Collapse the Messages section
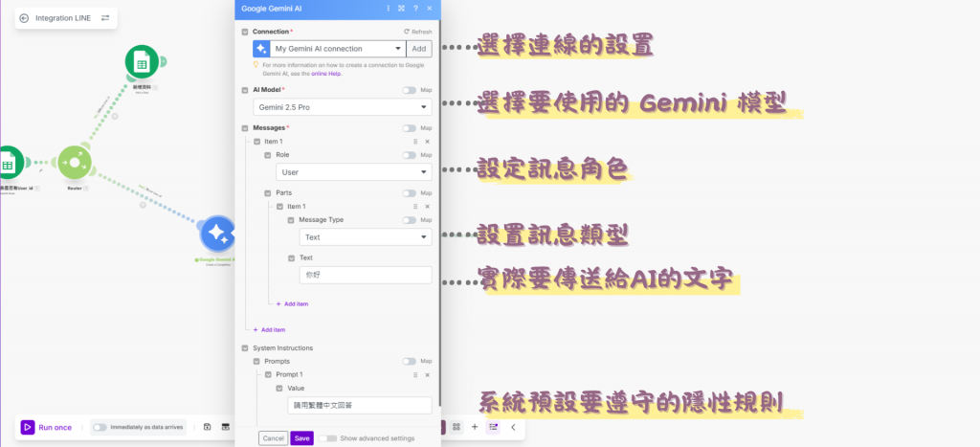Screen dimensions: 980x447 pos(245,128)
